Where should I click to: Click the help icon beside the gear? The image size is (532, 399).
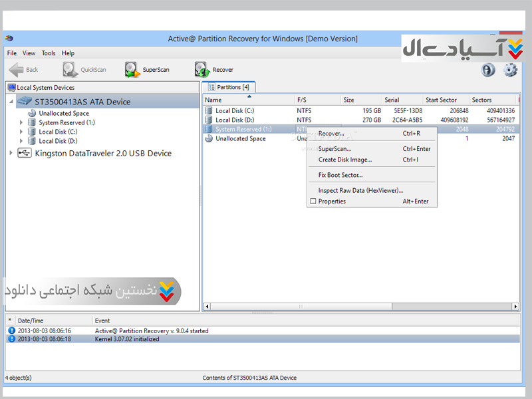[x=488, y=70]
